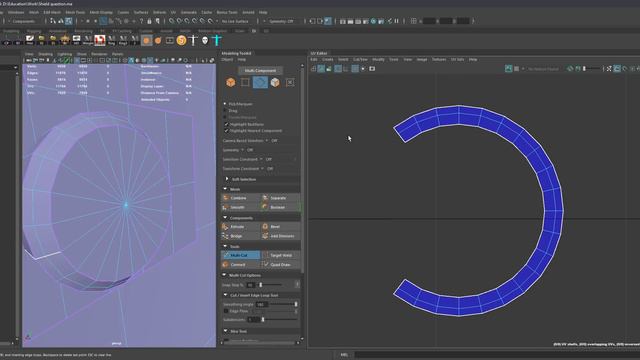
Task: Choose Pick/Marquee selection radio
Action: pyautogui.click(x=224, y=104)
